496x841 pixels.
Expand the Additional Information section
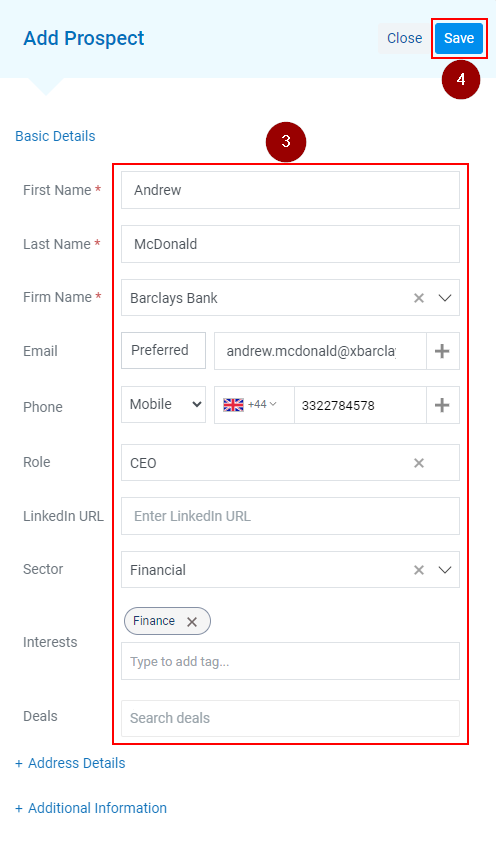(x=91, y=808)
